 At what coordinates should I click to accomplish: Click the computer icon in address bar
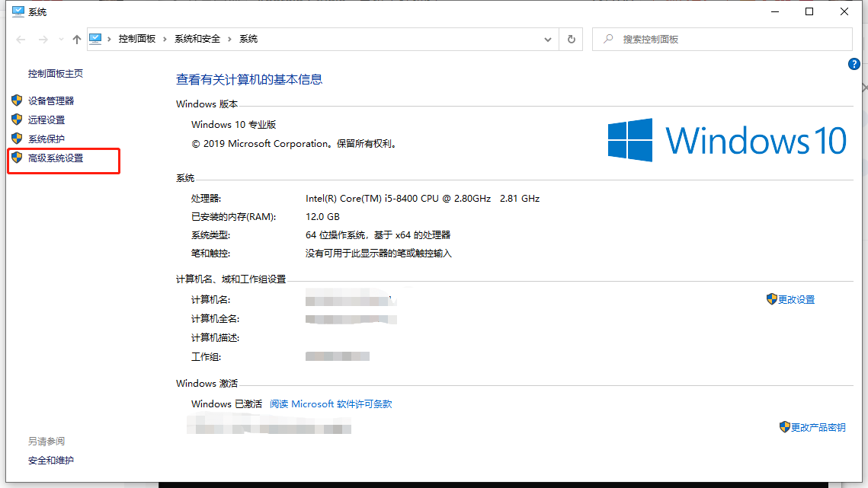[95, 39]
